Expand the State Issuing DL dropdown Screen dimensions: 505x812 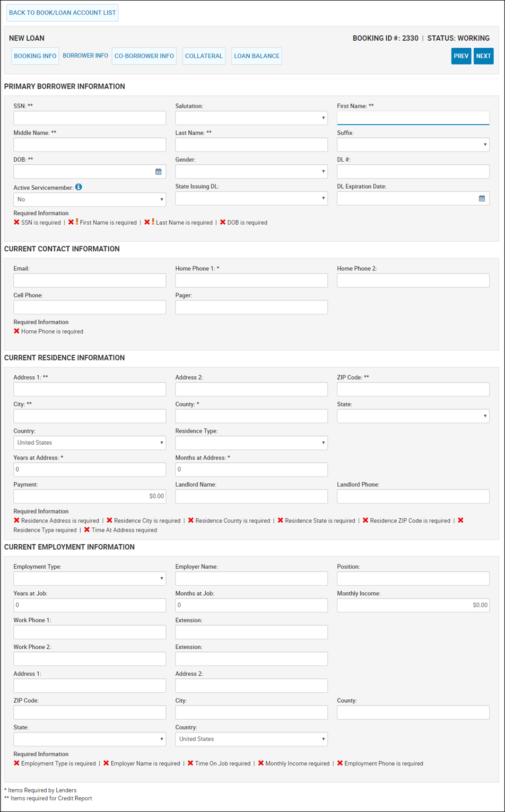click(x=251, y=198)
